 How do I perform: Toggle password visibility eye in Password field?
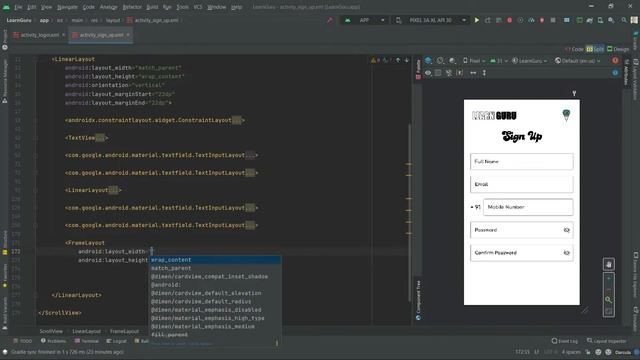tap(567, 230)
